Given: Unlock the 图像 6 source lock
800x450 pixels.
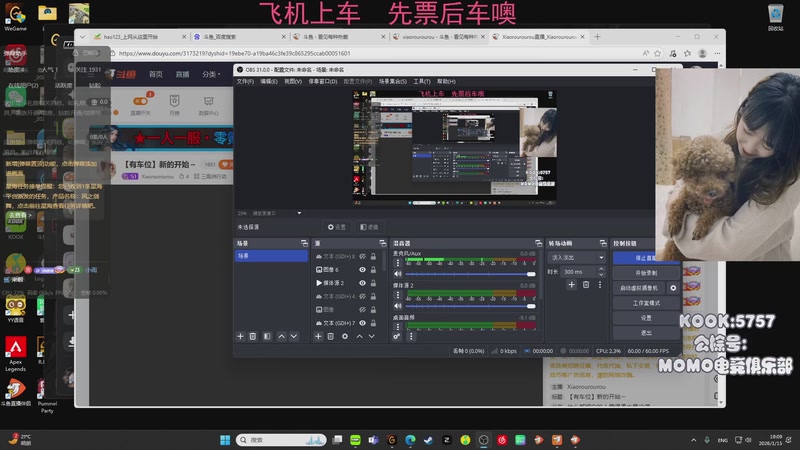Looking at the screenshot, I should click(373, 269).
